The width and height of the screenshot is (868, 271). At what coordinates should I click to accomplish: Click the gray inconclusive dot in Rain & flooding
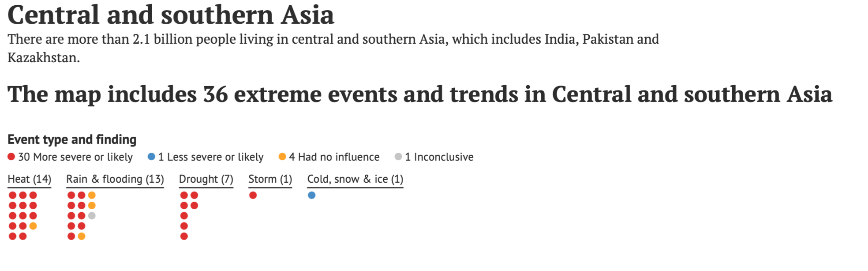click(x=92, y=216)
